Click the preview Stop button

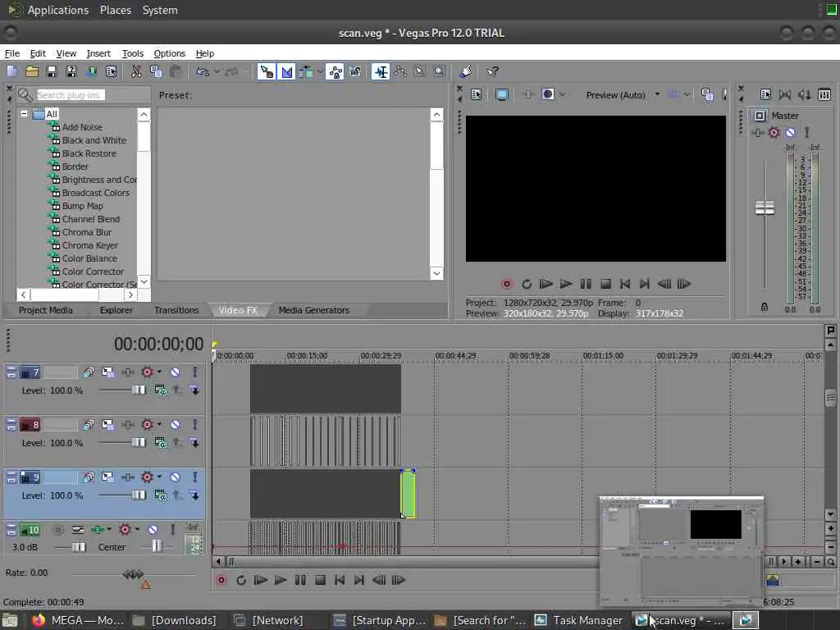tap(605, 284)
